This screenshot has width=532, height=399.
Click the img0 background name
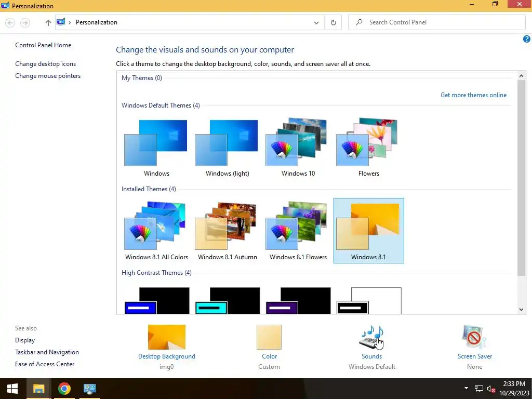click(166, 367)
